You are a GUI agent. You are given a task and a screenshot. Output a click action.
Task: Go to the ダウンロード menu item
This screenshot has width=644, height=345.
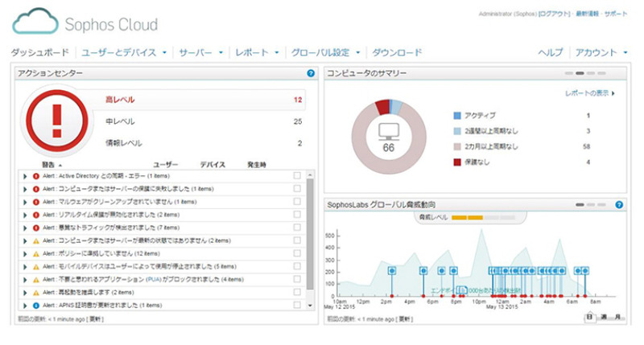click(397, 53)
